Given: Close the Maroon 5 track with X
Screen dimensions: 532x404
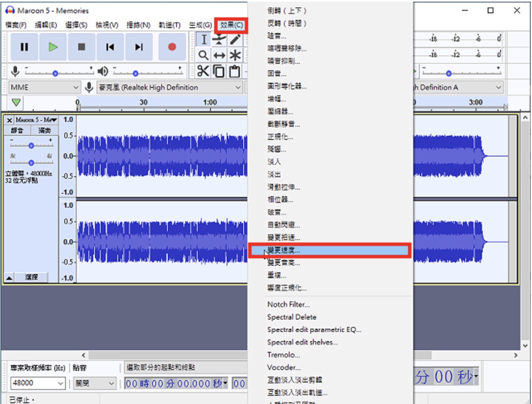Looking at the screenshot, I should (9, 120).
